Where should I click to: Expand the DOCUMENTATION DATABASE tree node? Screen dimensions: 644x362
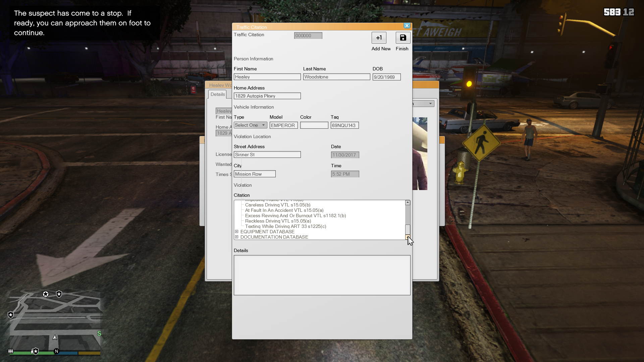(x=236, y=237)
